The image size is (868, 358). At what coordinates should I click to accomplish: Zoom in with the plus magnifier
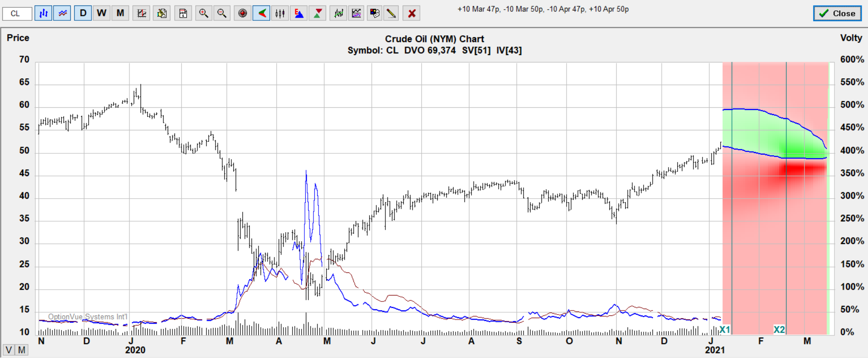tap(203, 13)
